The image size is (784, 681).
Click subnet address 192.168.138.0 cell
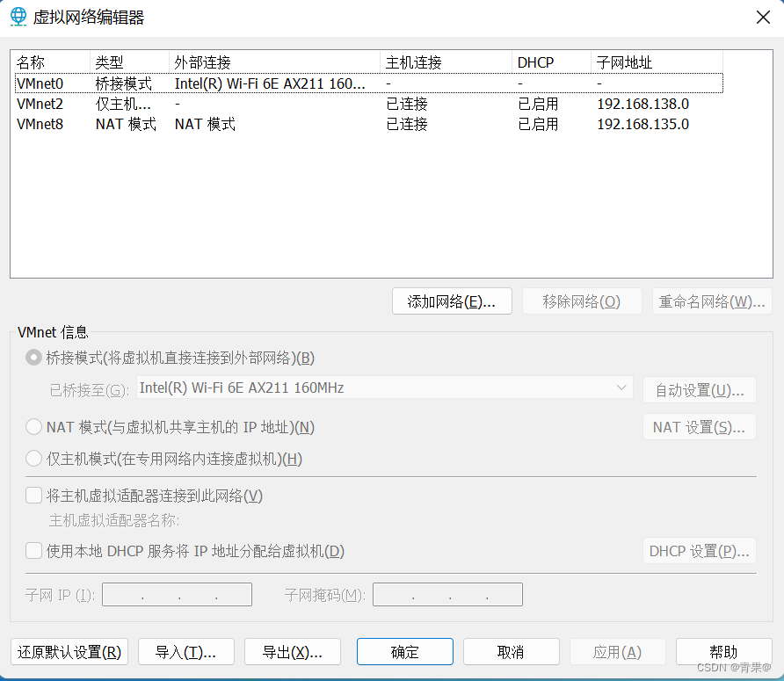tap(642, 104)
